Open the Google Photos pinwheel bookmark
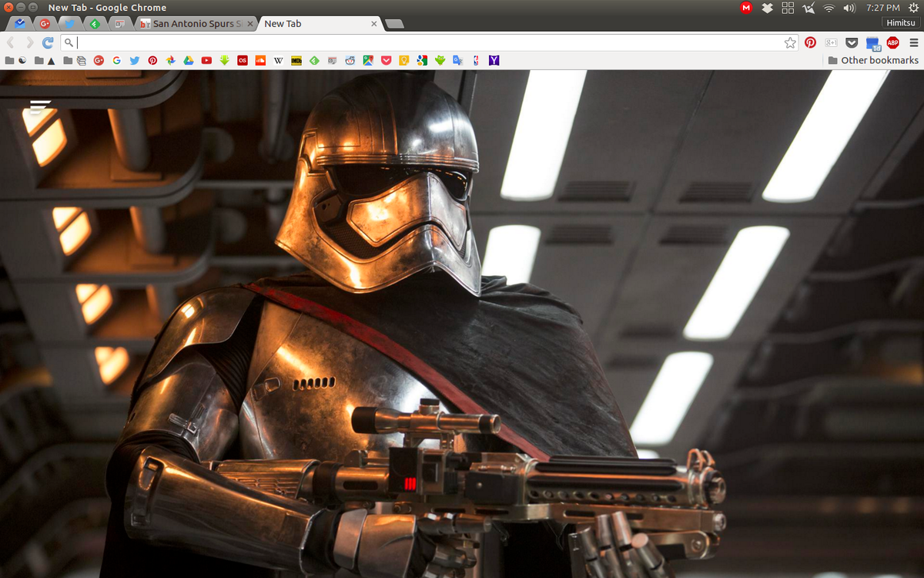924x578 pixels. point(170,60)
